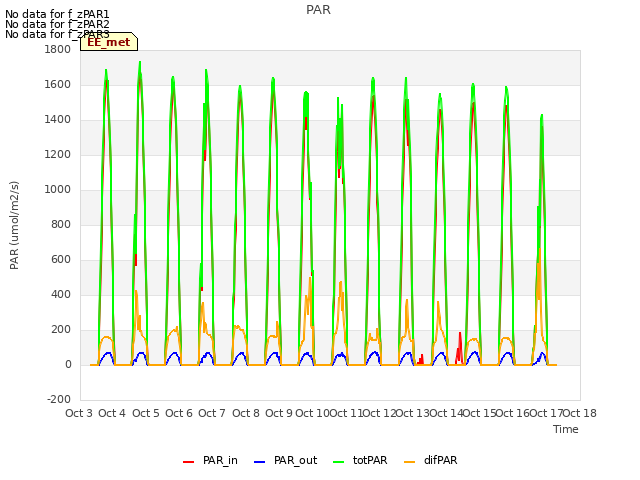The image size is (640, 480).
Task: Click the 400 y-axis tick label
Action: pos(61,295)
